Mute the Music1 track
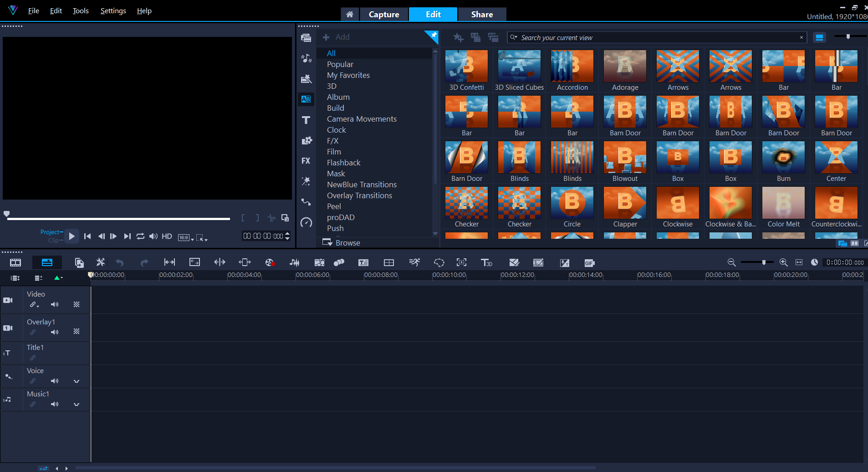868x472 pixels. coord(55,404)
